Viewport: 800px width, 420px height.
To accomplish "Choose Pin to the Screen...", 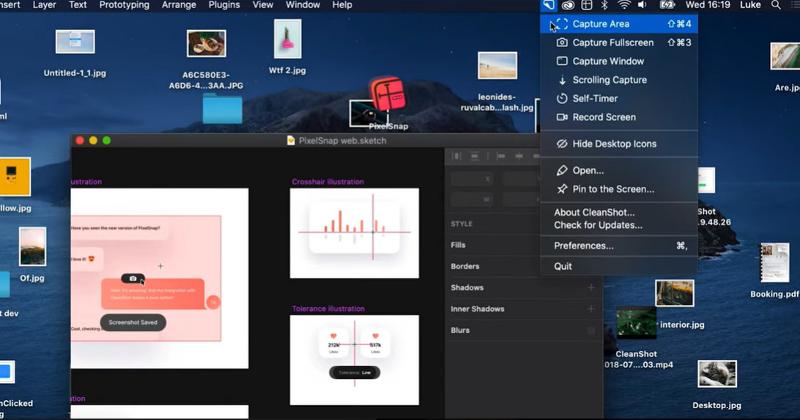I will [619, 189].
